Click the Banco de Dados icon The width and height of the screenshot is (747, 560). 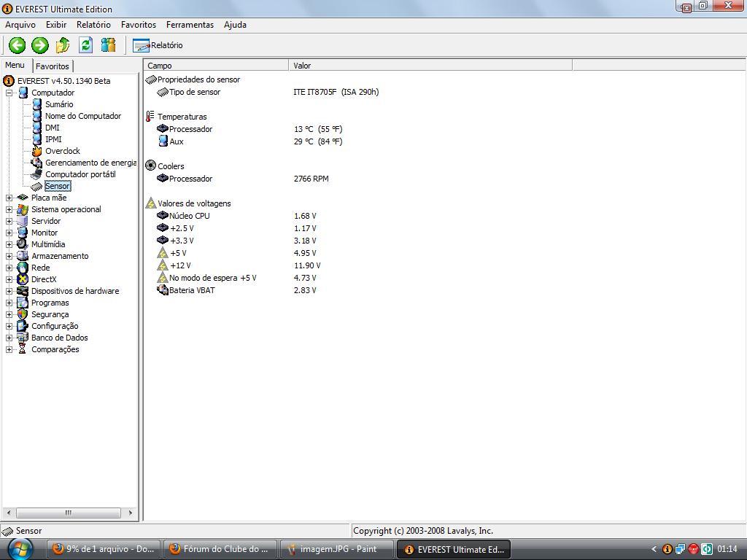coord(23,338)
